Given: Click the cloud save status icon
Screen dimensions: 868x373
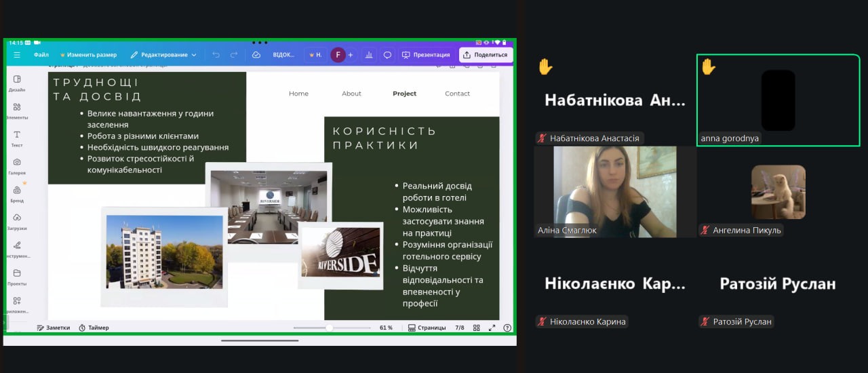Looking at the screenshot, I should (x=256, y=55).
